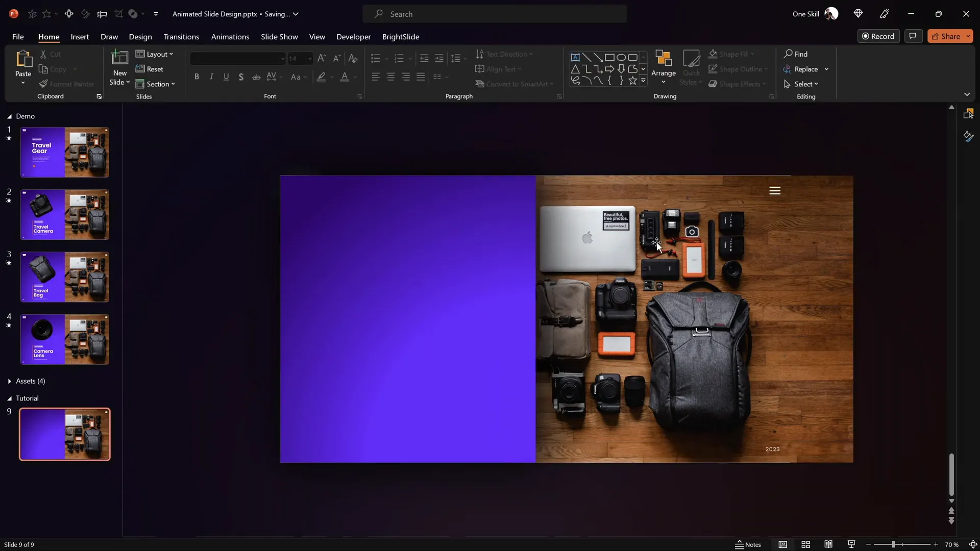
Task: Select the Camera Lens slide thumbnail
Action: [x=64, y=339]
